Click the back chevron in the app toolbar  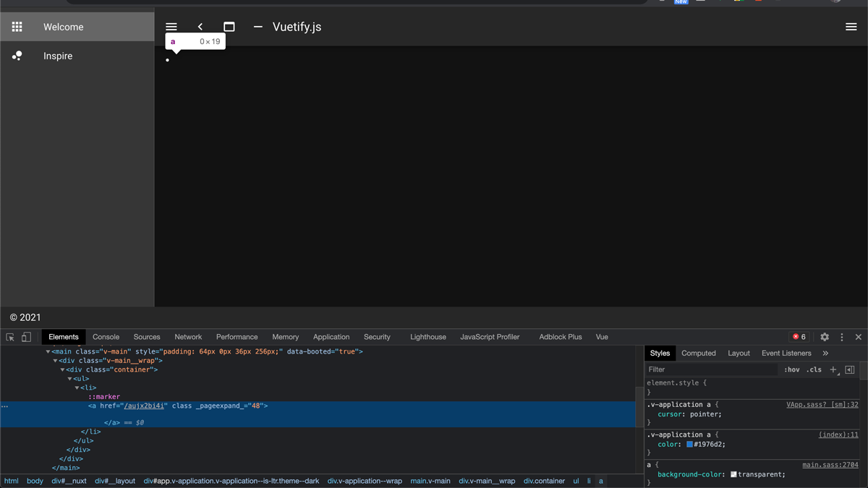(200, 26)
